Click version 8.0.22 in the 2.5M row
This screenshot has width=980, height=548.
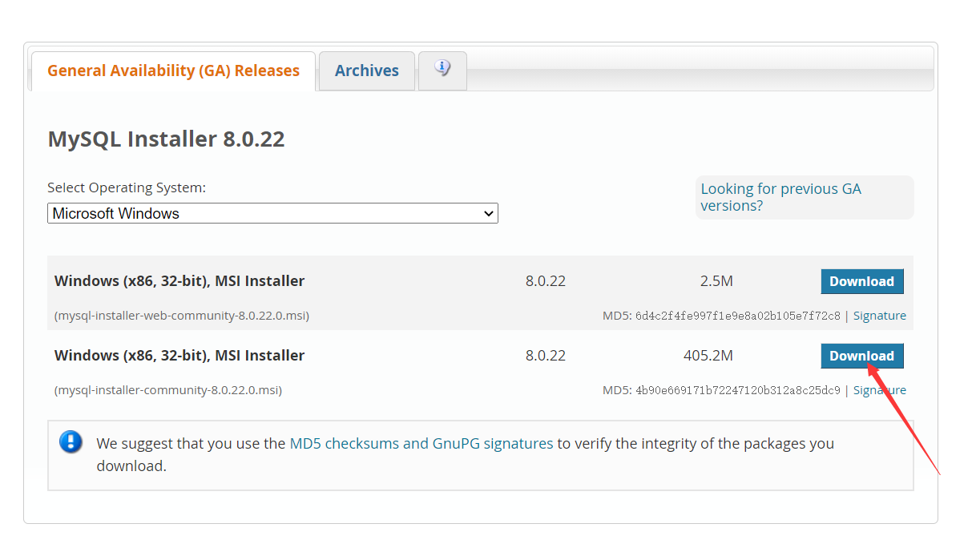[546, 281]
